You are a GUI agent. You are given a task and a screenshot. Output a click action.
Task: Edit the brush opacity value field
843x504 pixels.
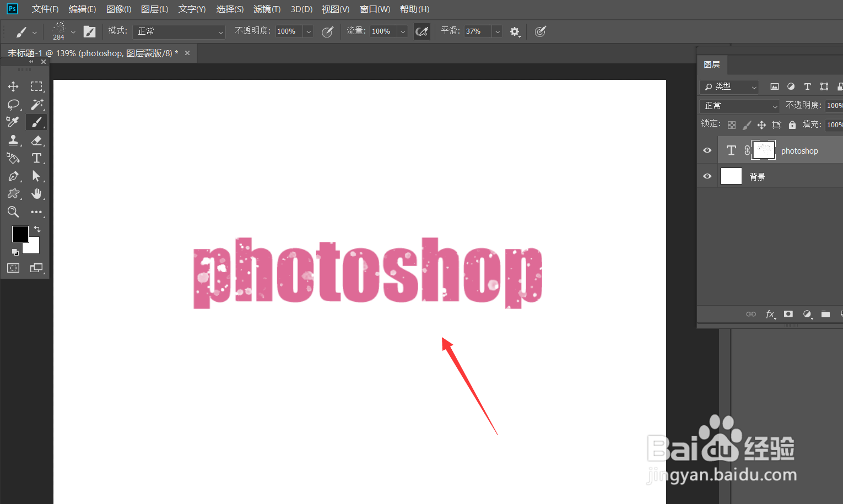[289, 31]
